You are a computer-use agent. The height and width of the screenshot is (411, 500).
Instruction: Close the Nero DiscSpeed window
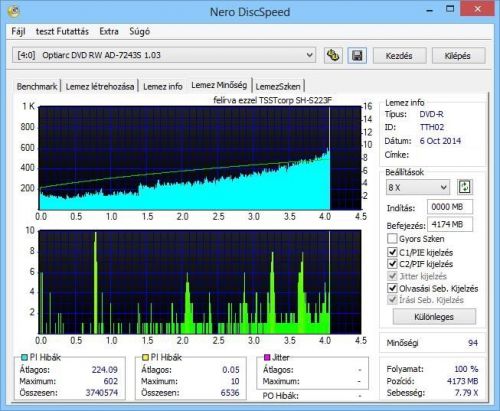coord(477,9)
